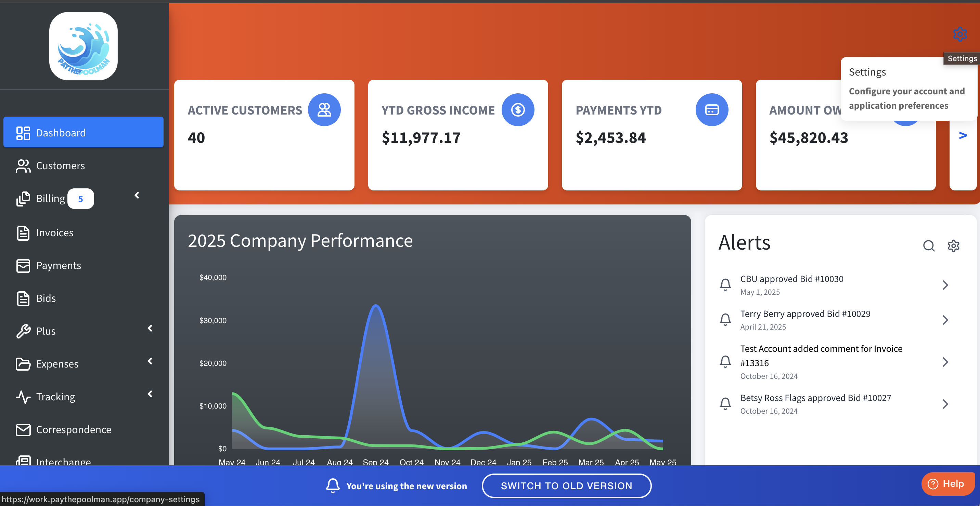
Task: Expand the Plus submenu arrow
Action: pyautogui.click(x=150, y=329)
